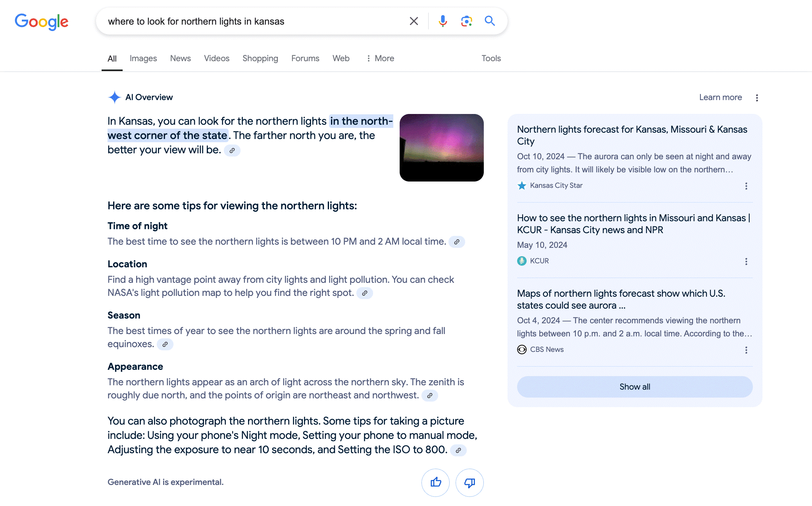Switch to the Images tab
Image resolution: width=812 pixels, height=506 pixels.
[x=143, y=58]
